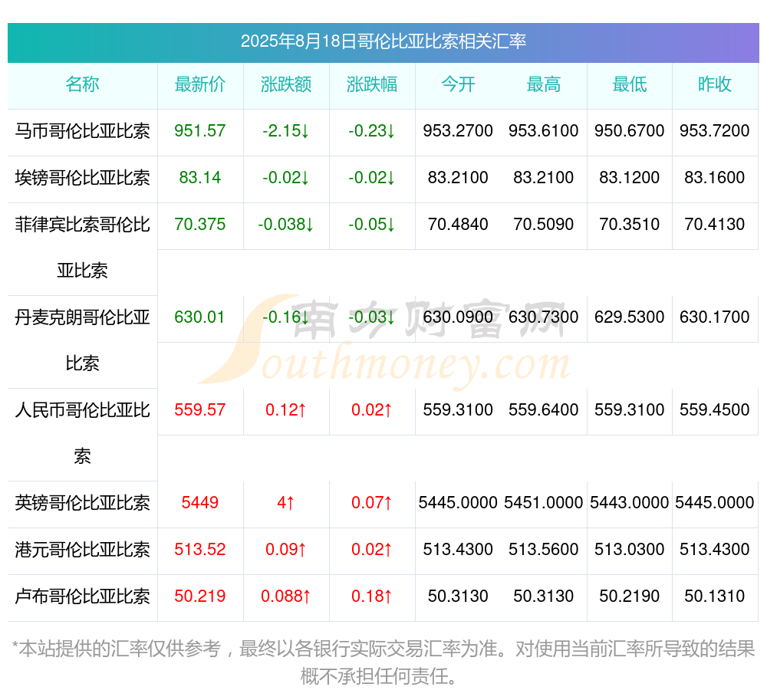The height and width of the screenshot is (700, 767).
Task: Click opening value 953.2700
Action: pos(458,131)
